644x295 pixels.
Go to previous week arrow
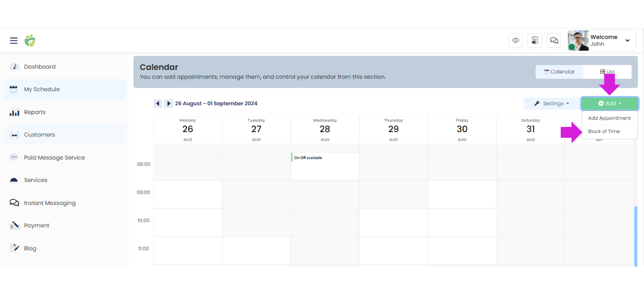click(158, 103)
